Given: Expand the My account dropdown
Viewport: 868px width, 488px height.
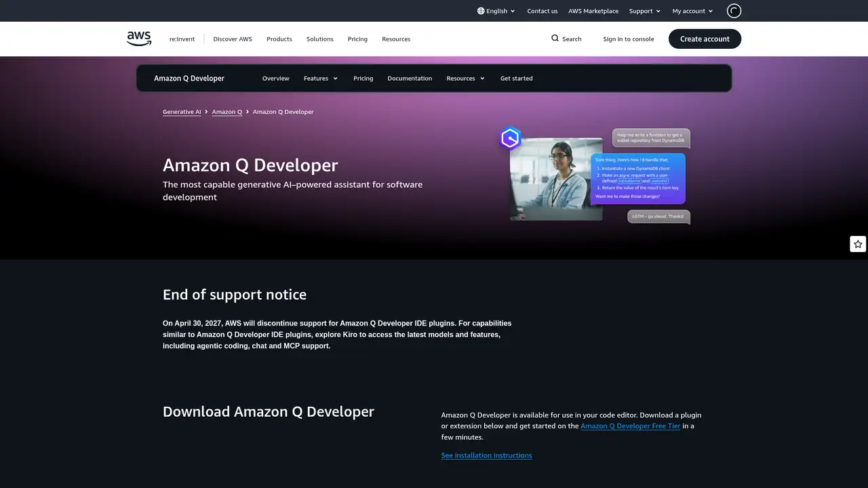Looking at the screenshot, I should 692,11.
